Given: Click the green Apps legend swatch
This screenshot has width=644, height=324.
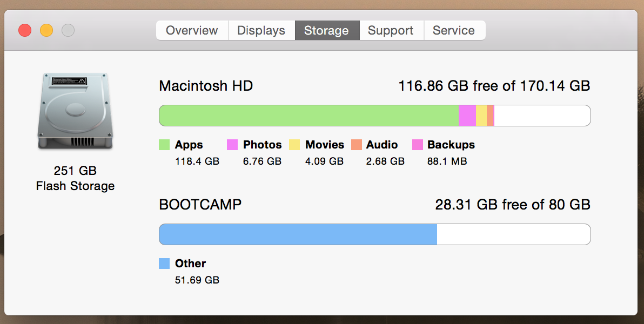Looking at the screenshot, I should tap(164, 145).
